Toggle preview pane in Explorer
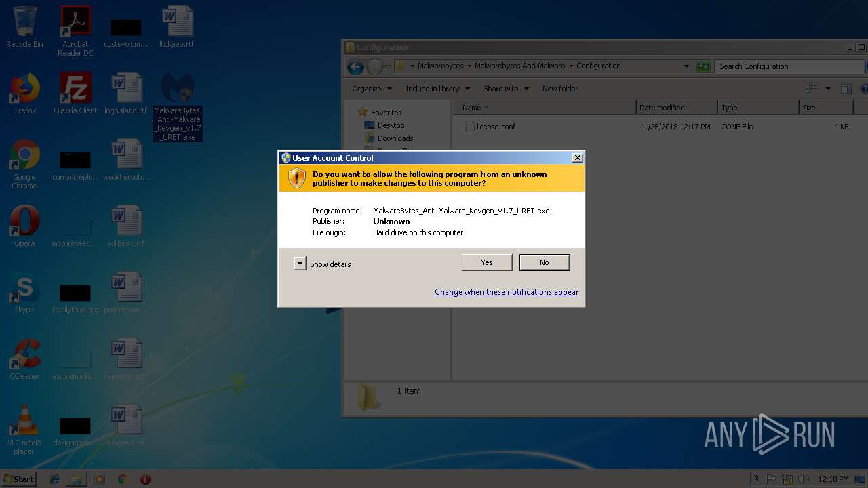This screenshot has width=868, height=488. [x=846, y=89]
